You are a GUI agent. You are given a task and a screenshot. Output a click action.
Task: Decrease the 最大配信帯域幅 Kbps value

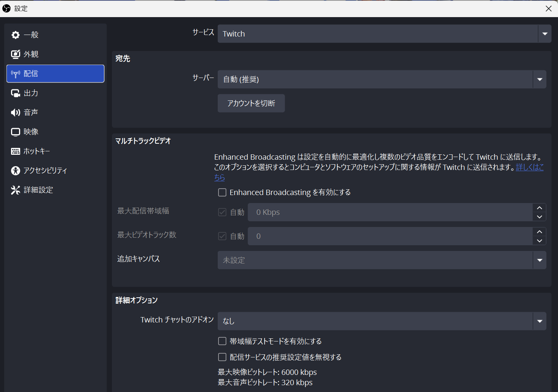539,217
